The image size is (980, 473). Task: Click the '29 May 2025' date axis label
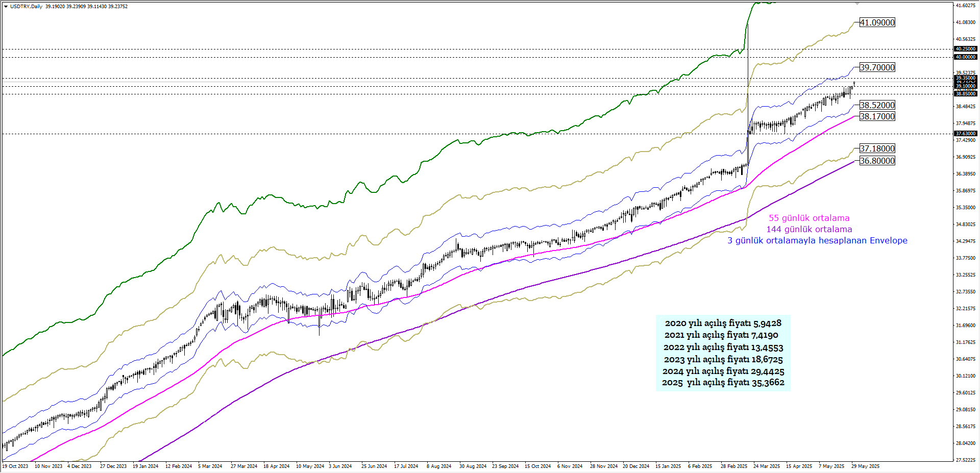pos(865,466)
